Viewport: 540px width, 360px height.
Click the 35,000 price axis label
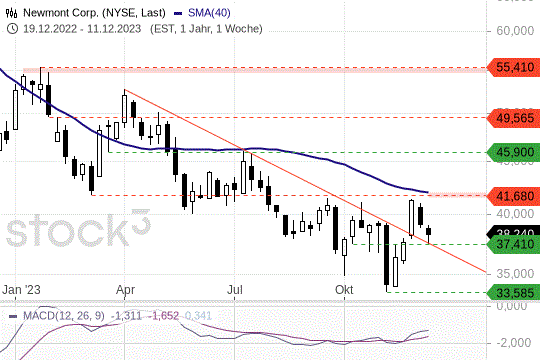pos(515,274)
